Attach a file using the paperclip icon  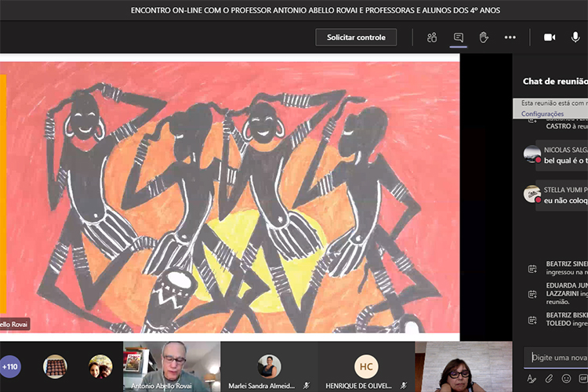coord(550,379)
